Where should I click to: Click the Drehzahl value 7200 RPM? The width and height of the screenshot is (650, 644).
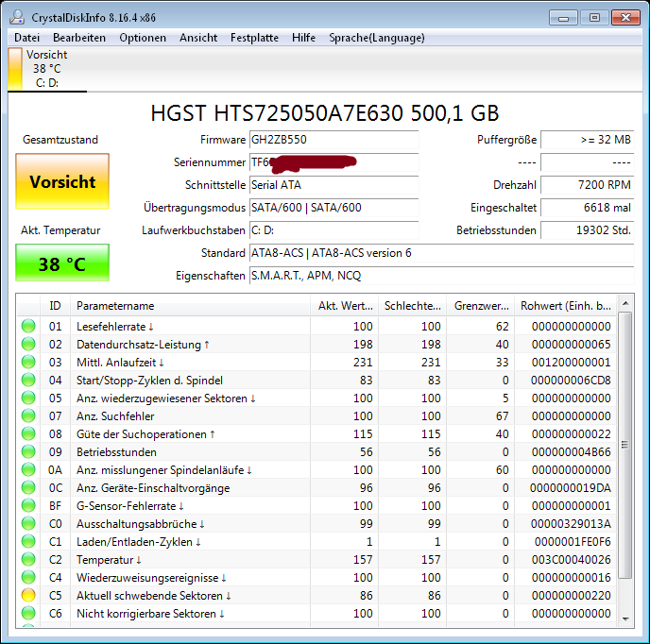[588, 185]
